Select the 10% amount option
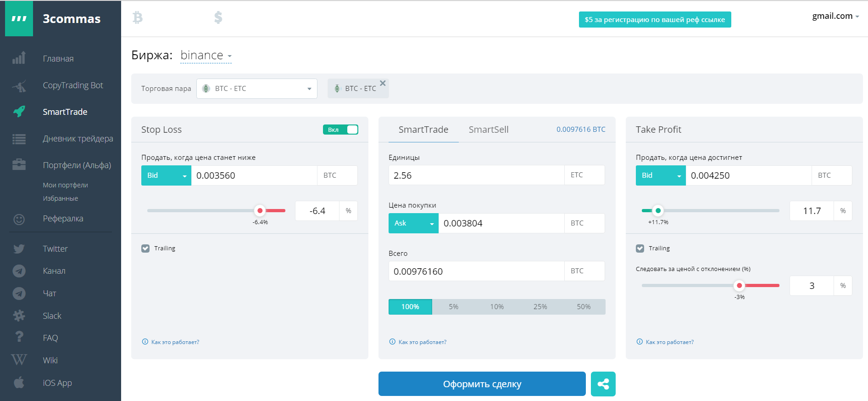868x401 pixels. (497, 307)
